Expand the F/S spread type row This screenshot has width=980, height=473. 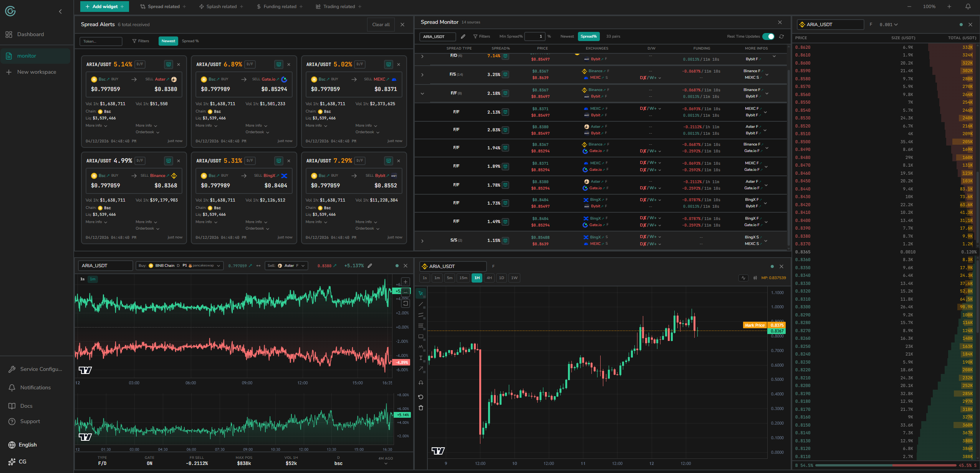point(422,74)
